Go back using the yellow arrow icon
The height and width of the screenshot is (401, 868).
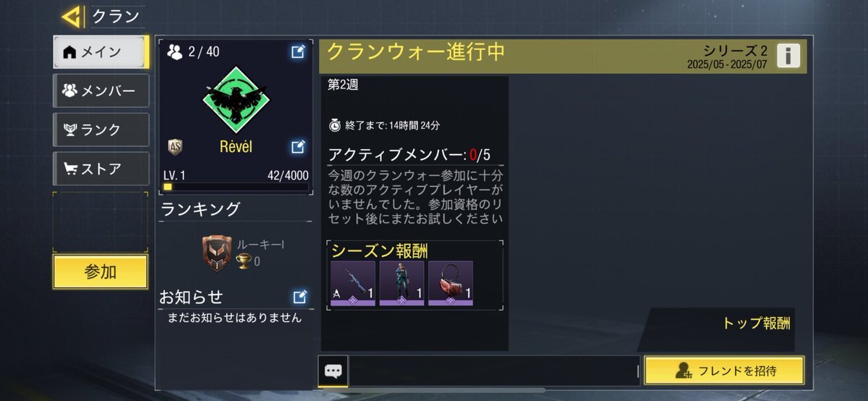pyautogui.click(x=72, y=17)
